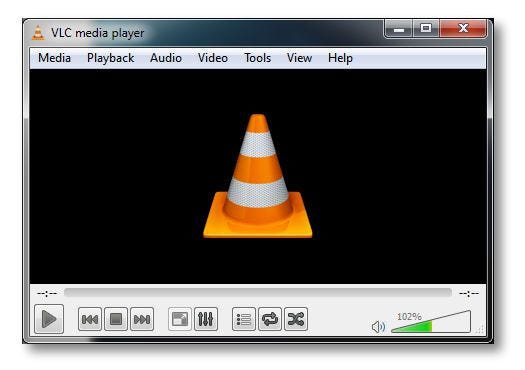Open the View menu
This screenshot has width=525, height=370.
(x=299, y=58)
